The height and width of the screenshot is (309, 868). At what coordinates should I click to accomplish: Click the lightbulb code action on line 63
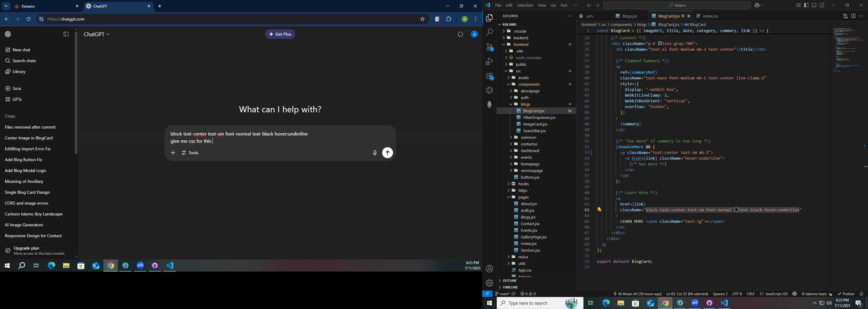click(x=599, y=209)
